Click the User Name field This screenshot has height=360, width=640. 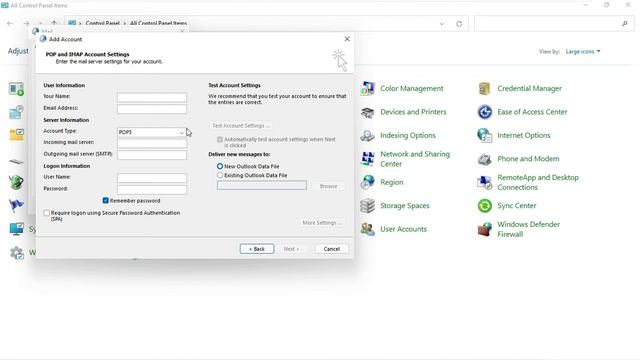coord(152,178)
